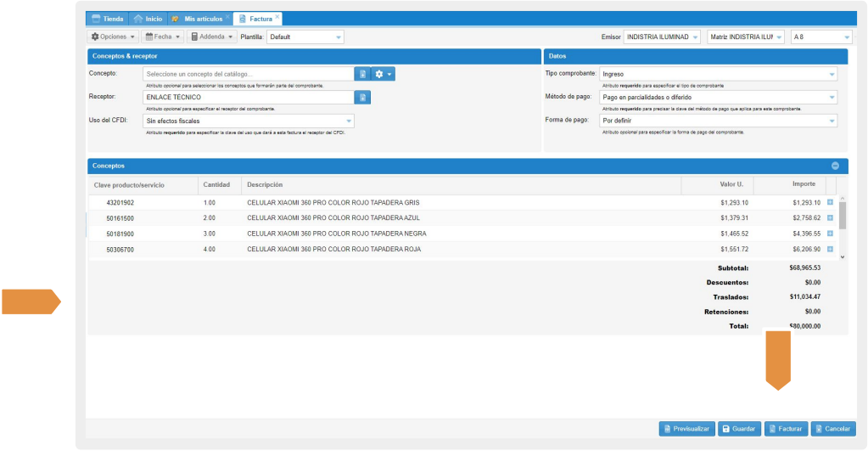Image resolution: width=868 pixels, height=451 pixels.
Task: Click the plus icon for row 50181900
Action: coord(830,234)
